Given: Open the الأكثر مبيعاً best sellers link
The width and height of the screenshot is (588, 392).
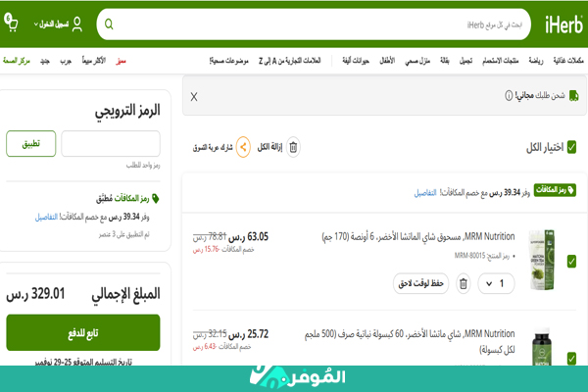Looking at the screenshot, I should (94, 61).
